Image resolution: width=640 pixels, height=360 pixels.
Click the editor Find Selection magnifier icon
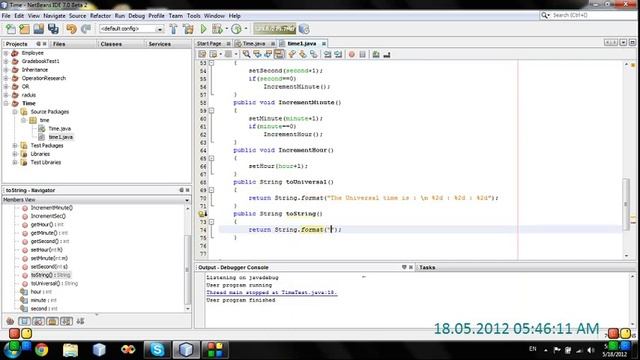pyautogui.click(x=246, y=54)
